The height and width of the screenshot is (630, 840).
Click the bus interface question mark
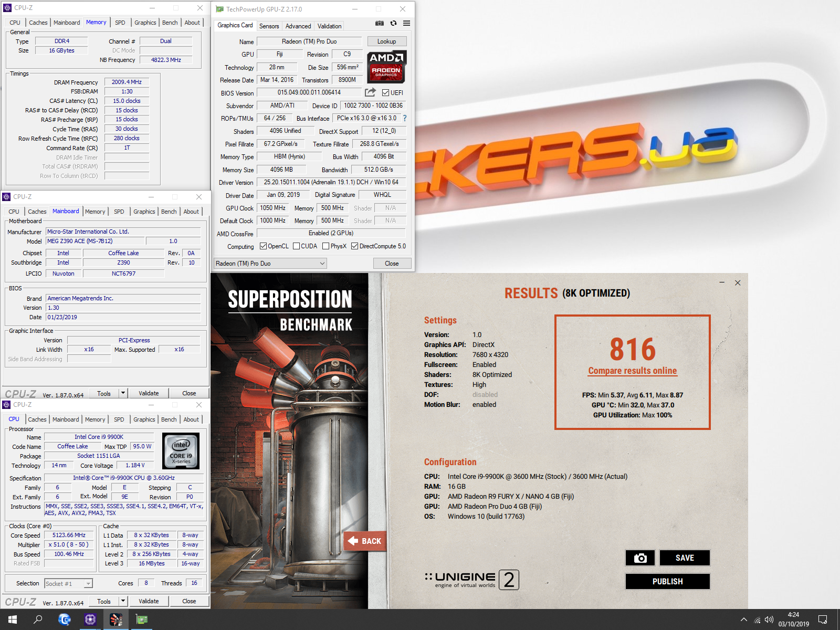405,118
